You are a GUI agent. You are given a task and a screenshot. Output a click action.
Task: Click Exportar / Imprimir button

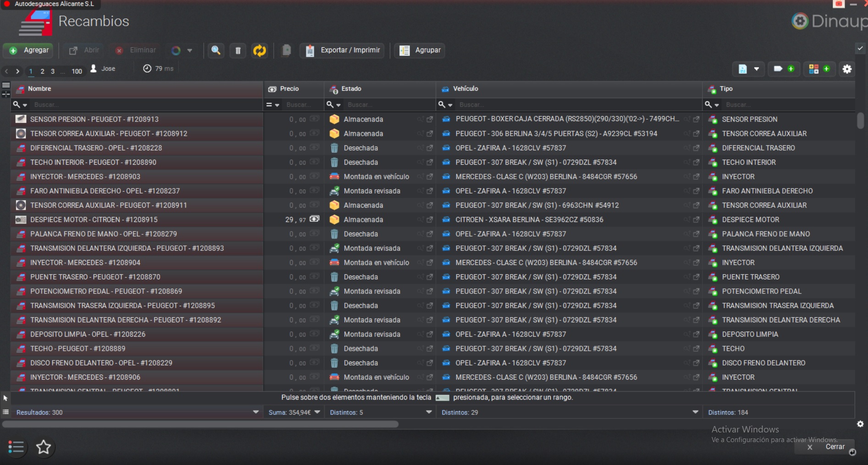click(x=342, y=50)
